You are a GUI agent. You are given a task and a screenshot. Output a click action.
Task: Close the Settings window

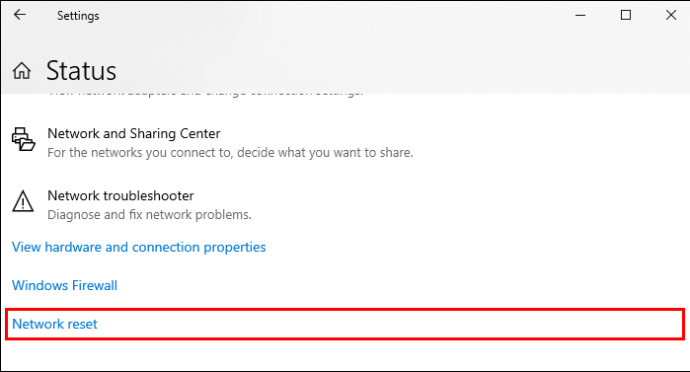point(671,15)
